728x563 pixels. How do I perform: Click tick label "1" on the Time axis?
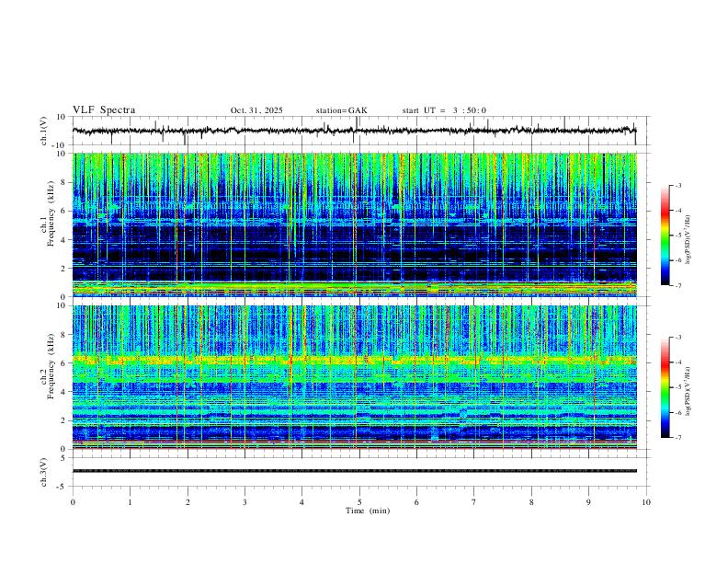tap(130, 502)
